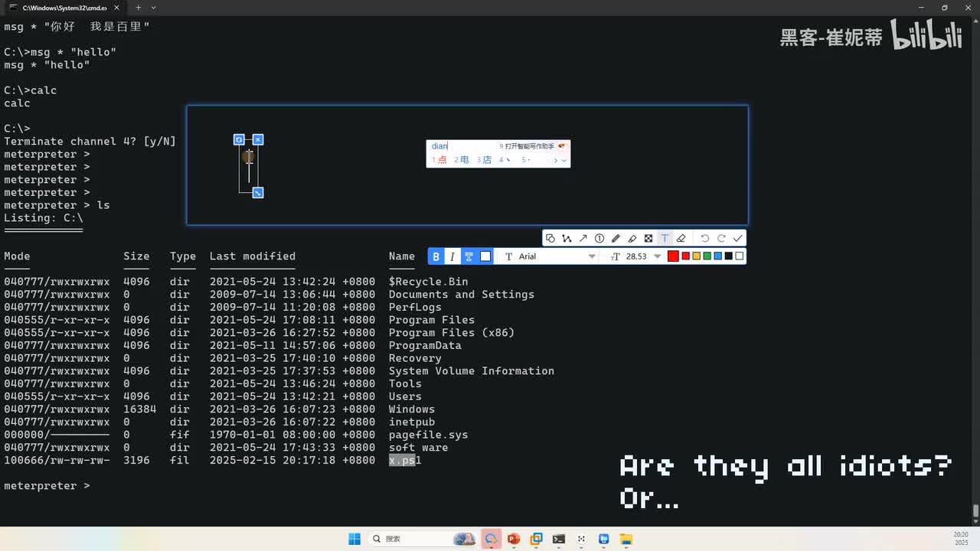Open the Arial font family dropdown
The image size is (980, 551).
[550, 256]
